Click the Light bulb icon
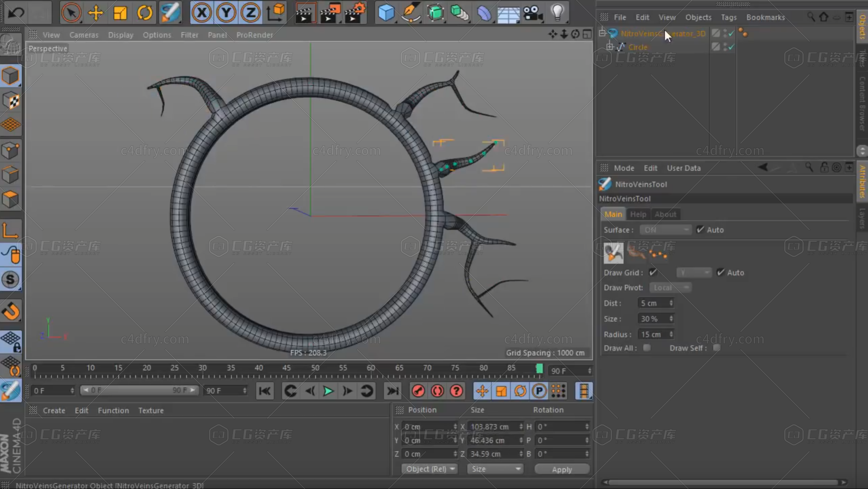 tap(557, 13)
